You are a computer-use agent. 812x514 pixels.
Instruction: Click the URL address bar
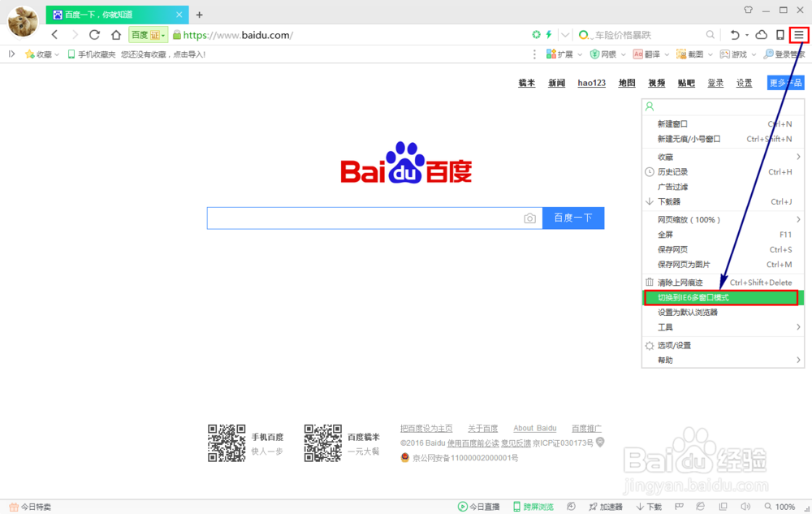click(x=349, y=35)
